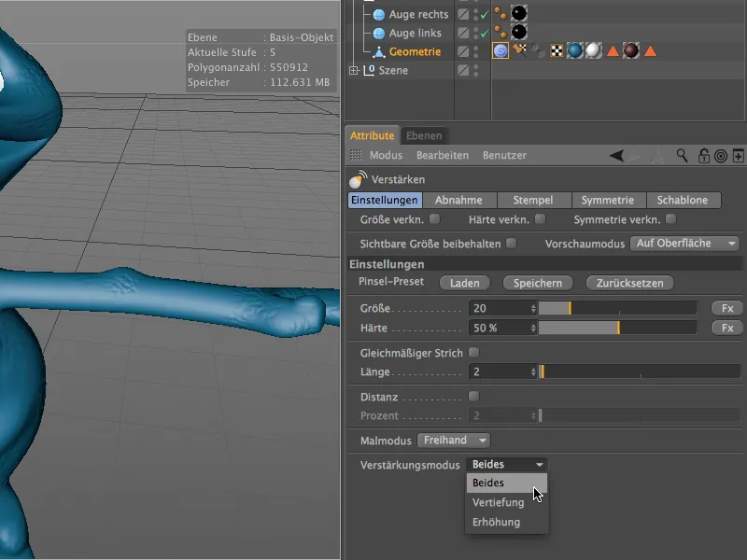Enable Symmetrie verkn. checkbox
This screenshot has height=560, width=747.
pos(670,219)
